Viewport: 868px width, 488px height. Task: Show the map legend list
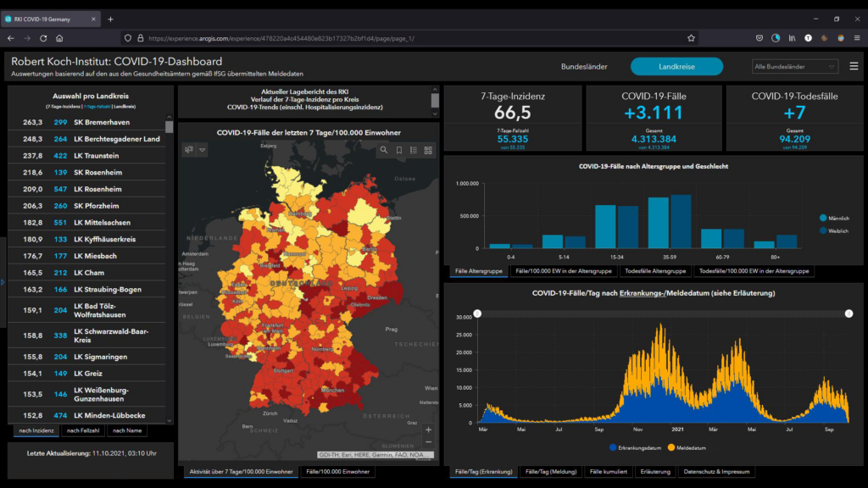414,150
